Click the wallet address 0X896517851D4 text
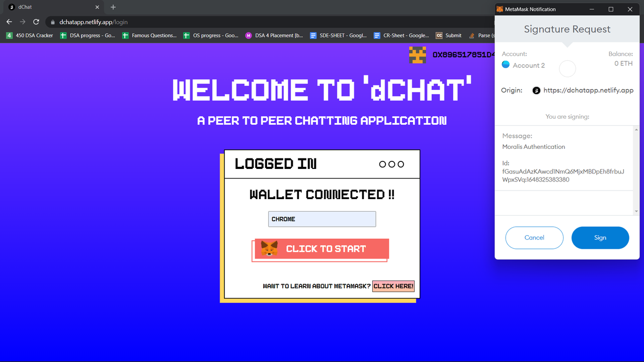This screenshot has height=362, width=644. pyautogui.click(x=463, y=54)
